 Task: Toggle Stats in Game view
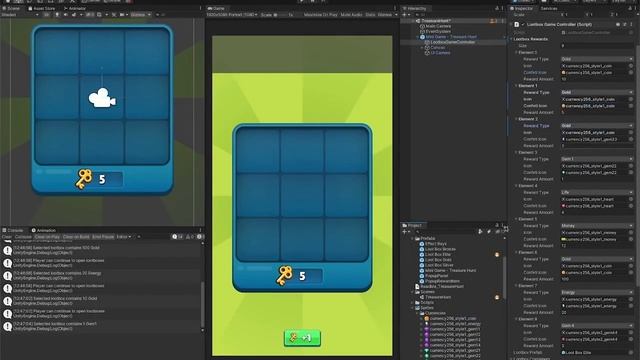click(370, 15)
